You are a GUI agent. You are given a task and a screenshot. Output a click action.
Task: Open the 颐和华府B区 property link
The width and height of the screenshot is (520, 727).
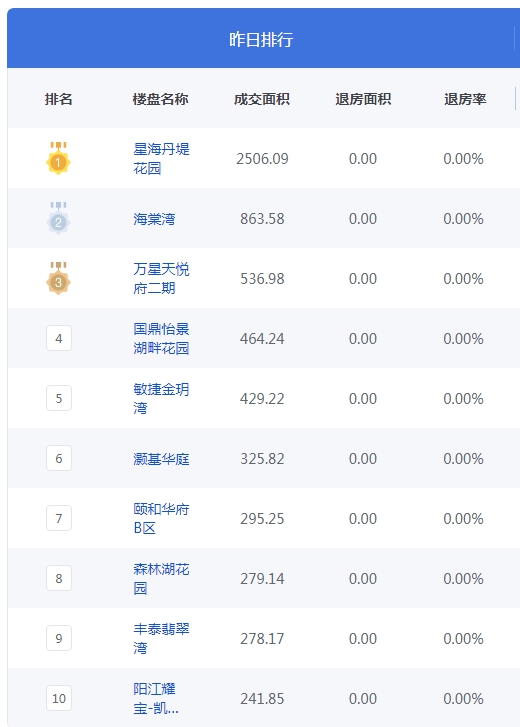[161, 518]
